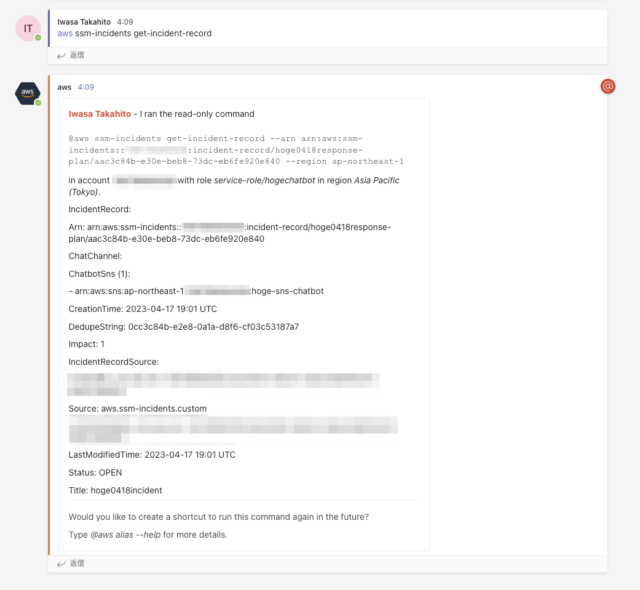
Task: Click the @aws alias --help hint text
Action: (x=125, y=535)
